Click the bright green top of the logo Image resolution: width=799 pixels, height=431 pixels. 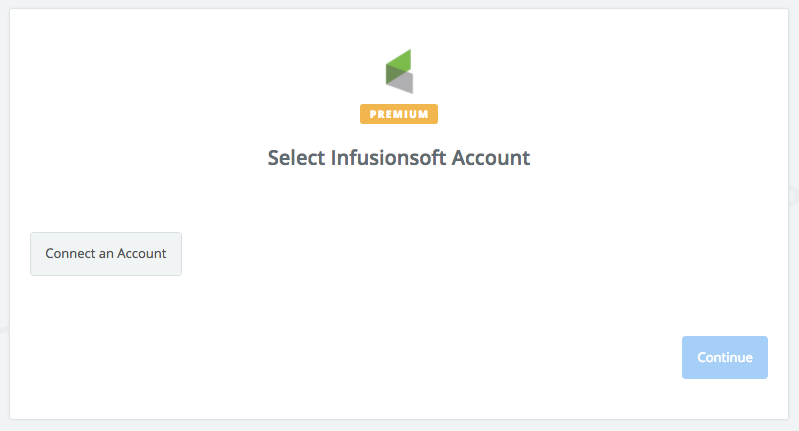(401, 60)
